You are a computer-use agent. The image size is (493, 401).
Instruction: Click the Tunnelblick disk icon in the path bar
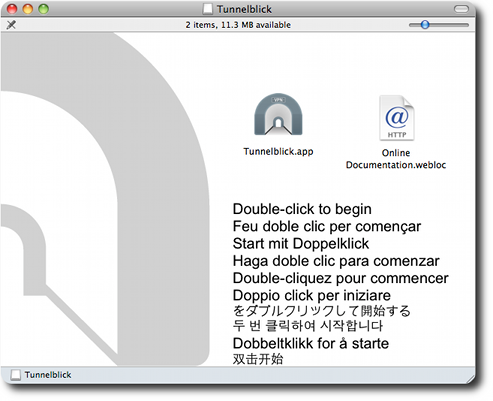(15, 375)
